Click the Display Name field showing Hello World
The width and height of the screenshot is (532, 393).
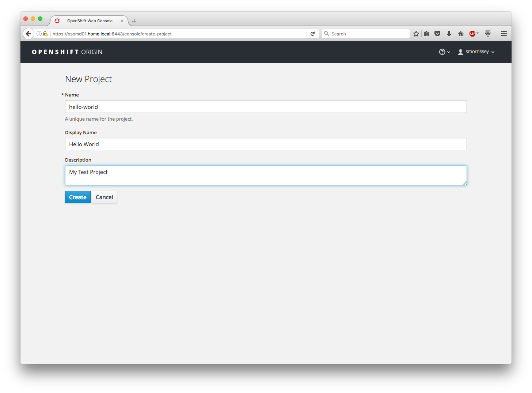click(x=266, y=144)
